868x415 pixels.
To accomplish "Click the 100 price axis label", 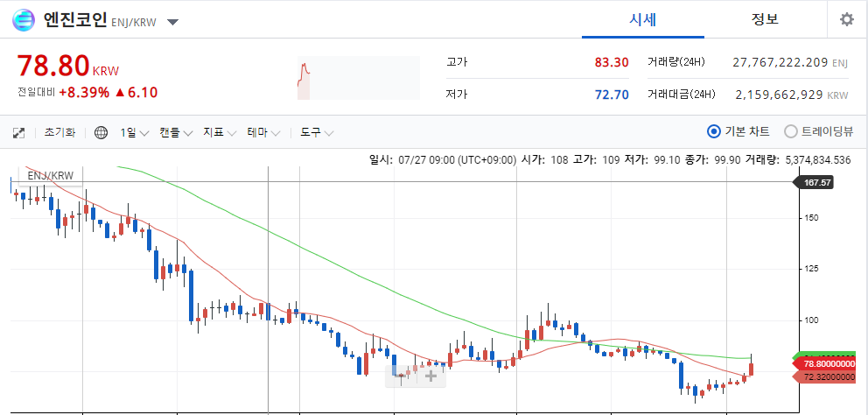I will [811, 320].
